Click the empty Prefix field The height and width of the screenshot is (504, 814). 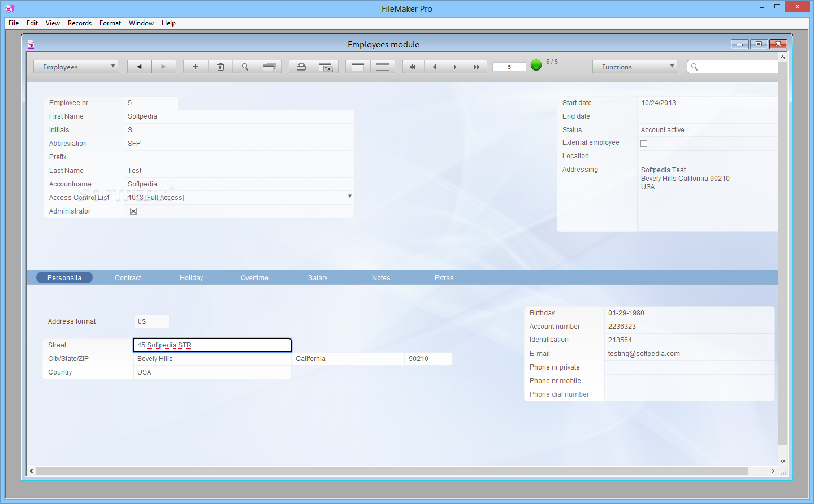pyautogui.click(x=239, y=157)
